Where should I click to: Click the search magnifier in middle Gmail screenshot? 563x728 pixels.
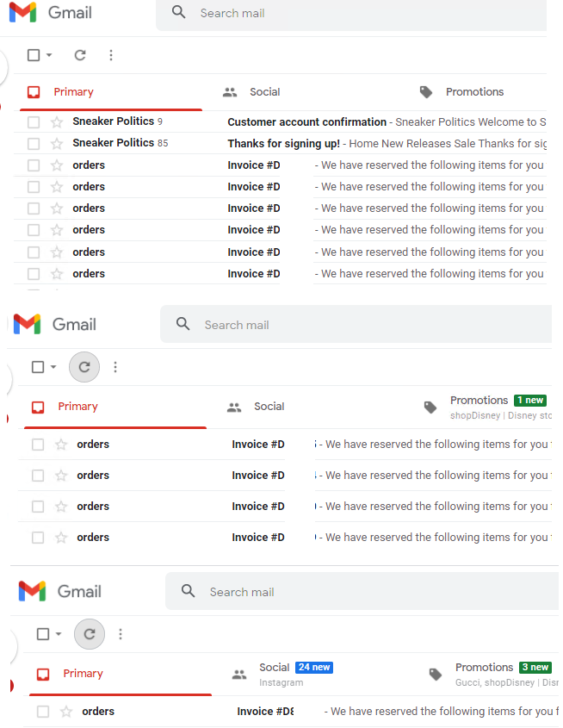[183, 324]
